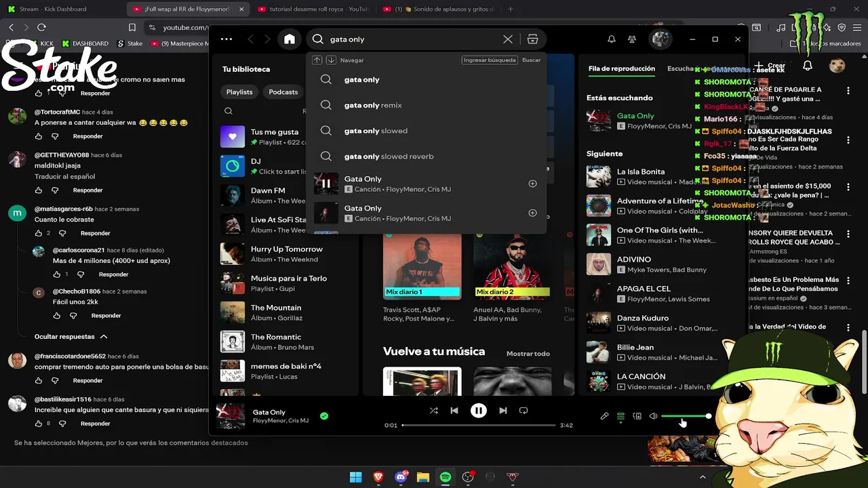Skip to the next track

(502, 411)
